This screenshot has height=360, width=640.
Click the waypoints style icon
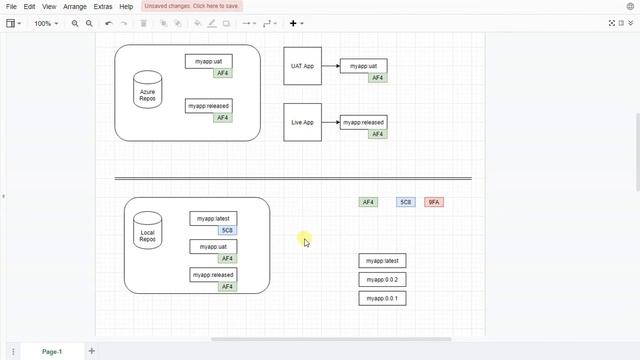tap(267, 24)
